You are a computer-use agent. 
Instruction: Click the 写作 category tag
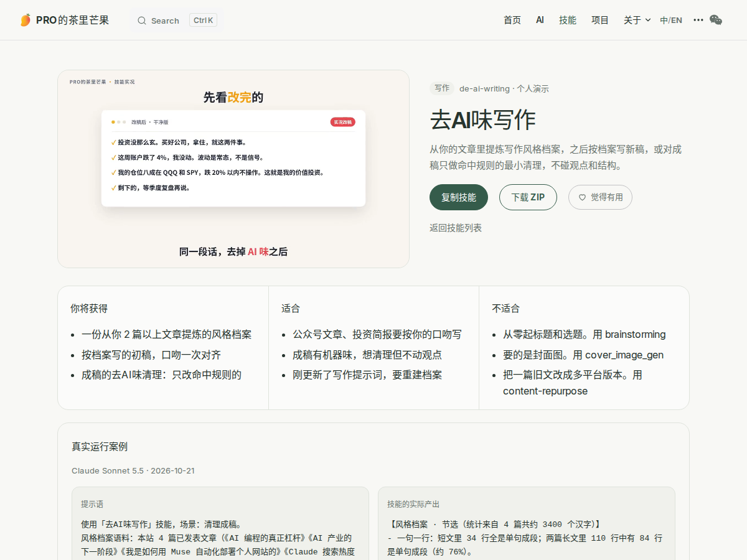tap(442, 88)
